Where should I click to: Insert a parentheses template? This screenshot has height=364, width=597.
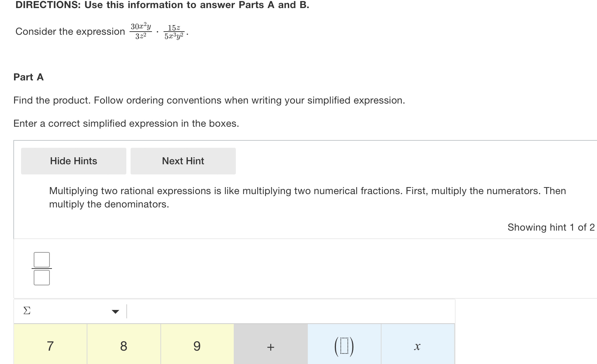click(x=344, y=346)
